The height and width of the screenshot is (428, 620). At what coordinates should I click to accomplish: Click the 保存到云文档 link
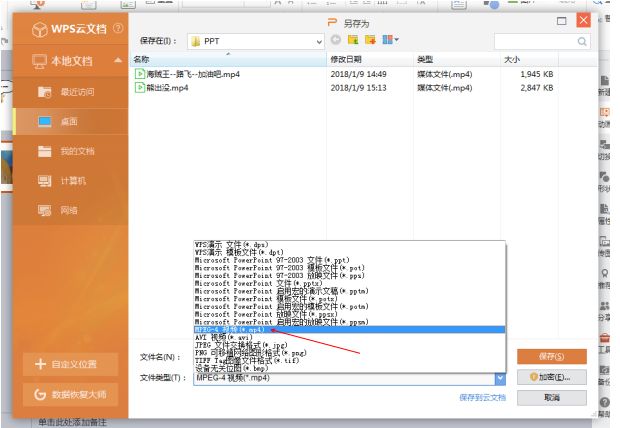[x=482, y=398]
